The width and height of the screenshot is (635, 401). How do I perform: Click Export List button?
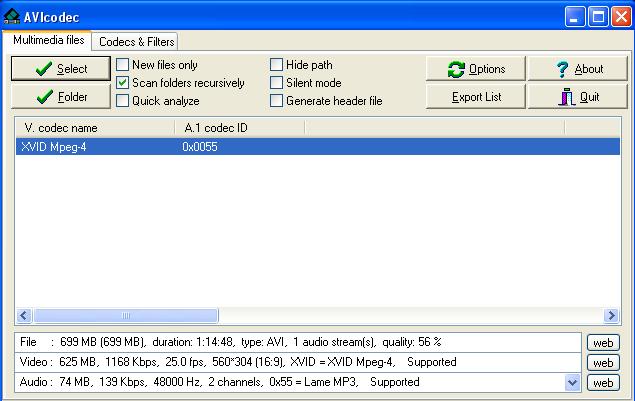click(475, 97)
